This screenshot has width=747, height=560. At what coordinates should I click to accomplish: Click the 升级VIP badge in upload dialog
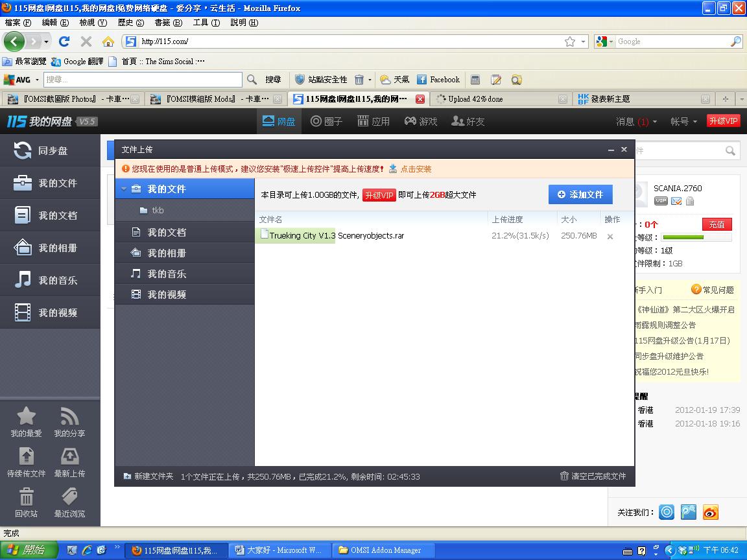click(x=379, y=195)
